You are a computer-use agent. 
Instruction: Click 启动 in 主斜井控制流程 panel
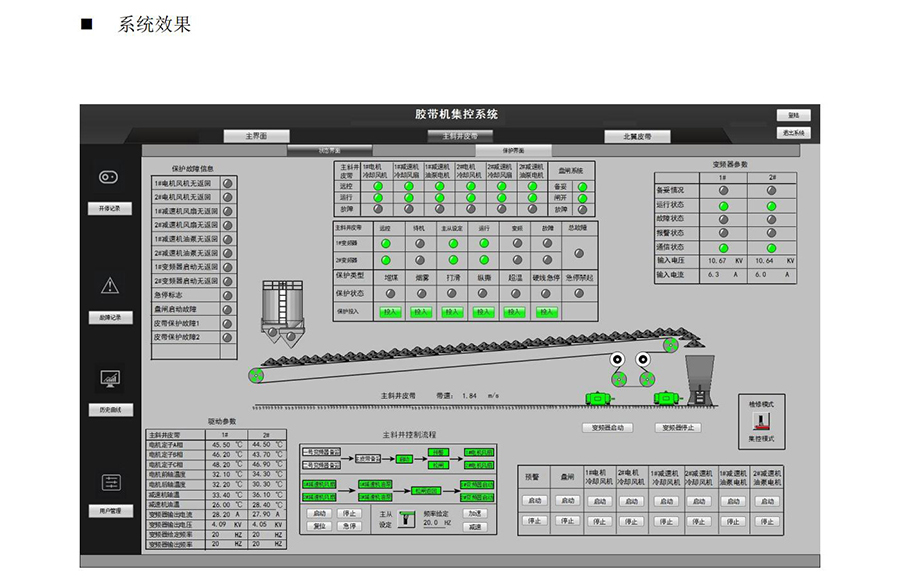pos(320,513)
